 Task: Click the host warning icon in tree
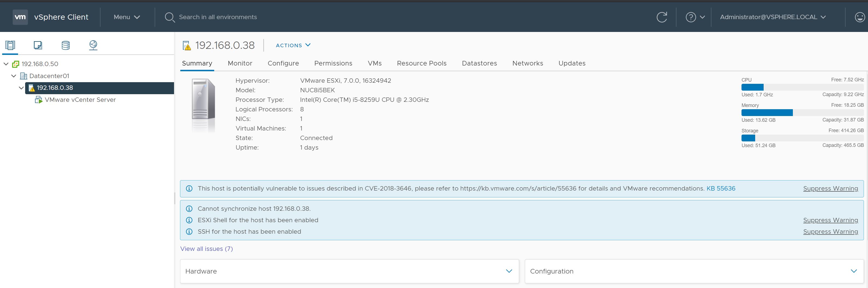pyautogui.click(x=31, y=88)
